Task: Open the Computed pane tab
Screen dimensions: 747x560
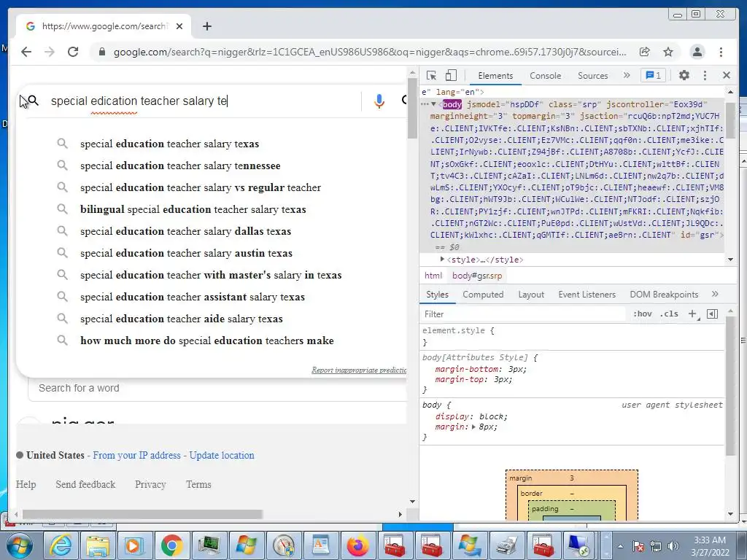Action: (x=483, y=295)
